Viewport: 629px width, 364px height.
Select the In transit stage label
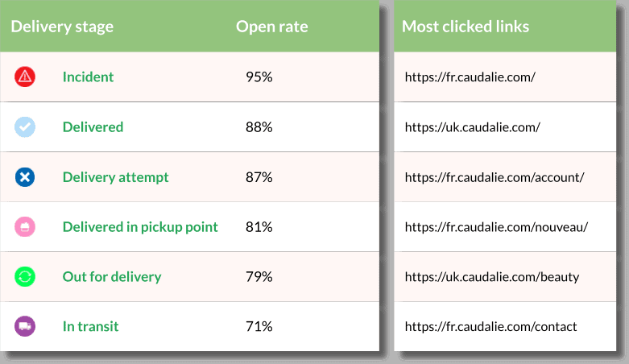coord(90,326)
